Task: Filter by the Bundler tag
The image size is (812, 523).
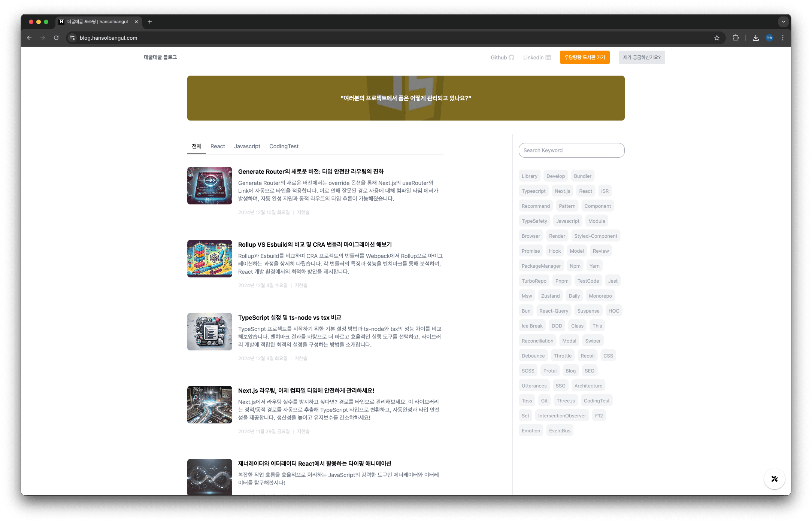Action: (583, 176)
